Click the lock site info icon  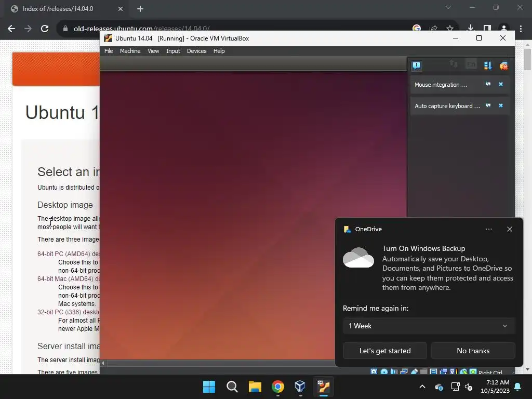click(x=65, y=29)
